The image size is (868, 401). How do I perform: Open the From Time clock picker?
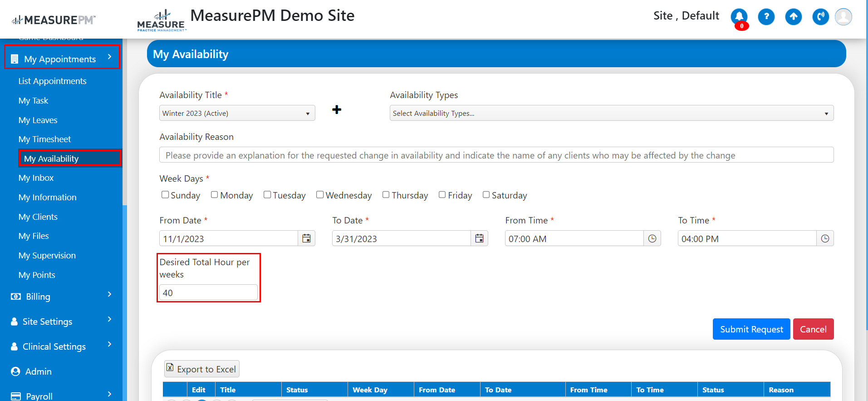(x=652, y=238)
